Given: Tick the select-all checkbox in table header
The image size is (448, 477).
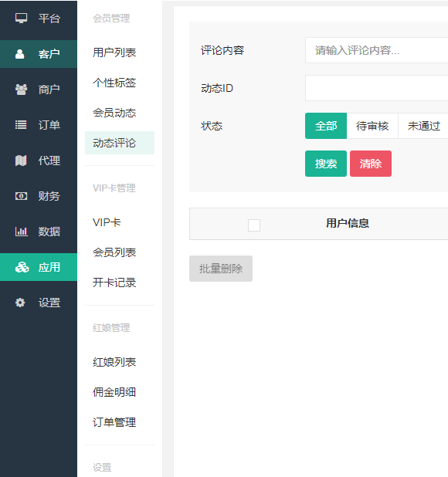Looking at the screenshot, I should (254, 225).
